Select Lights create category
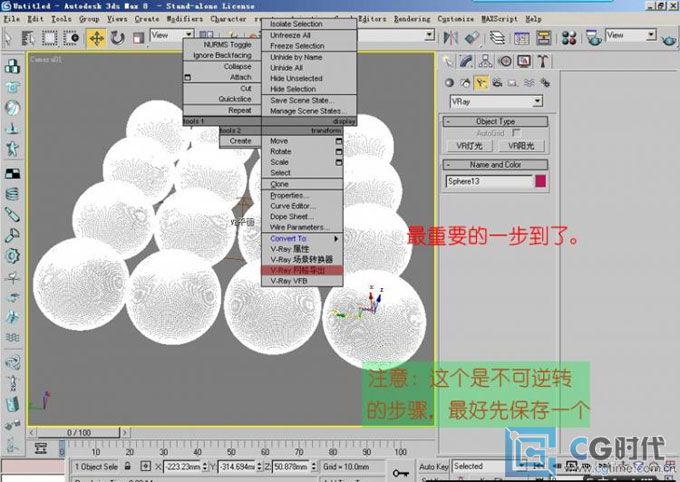The image size is (680, 482). click(481, 82)
